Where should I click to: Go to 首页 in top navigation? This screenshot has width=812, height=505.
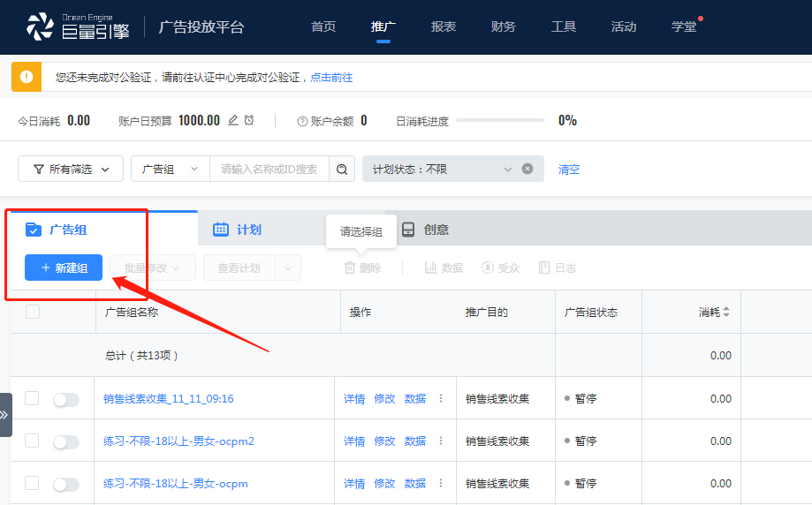coord(323,26)
